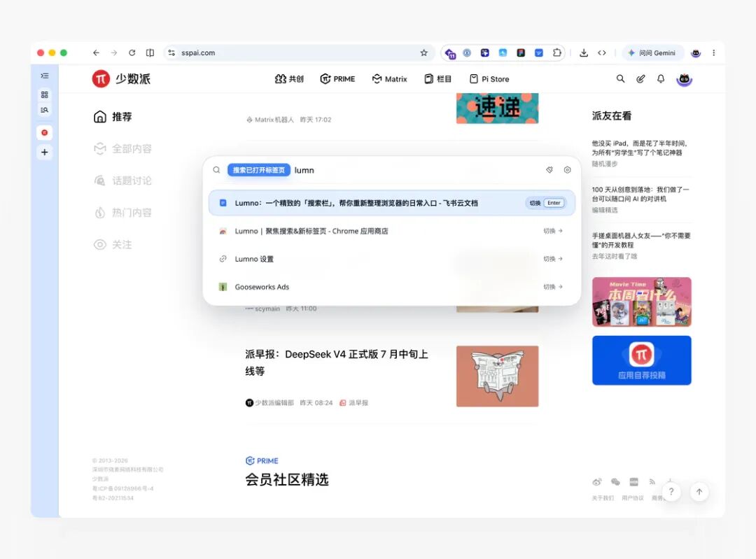
Task: Open the 派早报 DeepSeek V4 article title
Action: 337,362
